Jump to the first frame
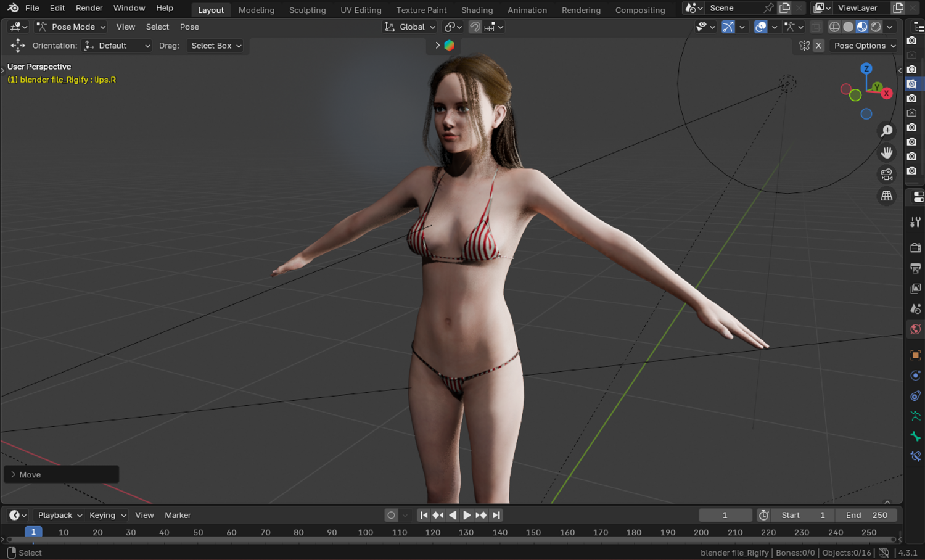 pos(424,515)
